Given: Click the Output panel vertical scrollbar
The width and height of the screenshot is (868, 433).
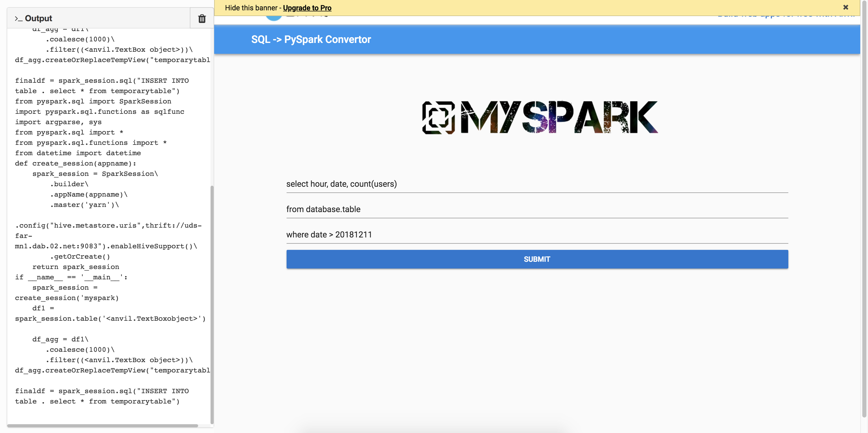Looking at the screenshot, I should click(x=212, y=305).
